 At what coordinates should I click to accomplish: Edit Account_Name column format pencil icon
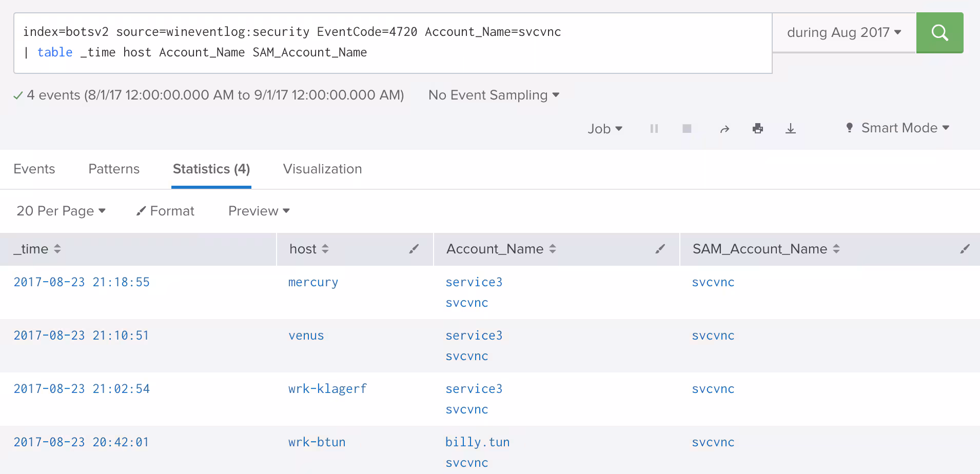coord(660,249)
